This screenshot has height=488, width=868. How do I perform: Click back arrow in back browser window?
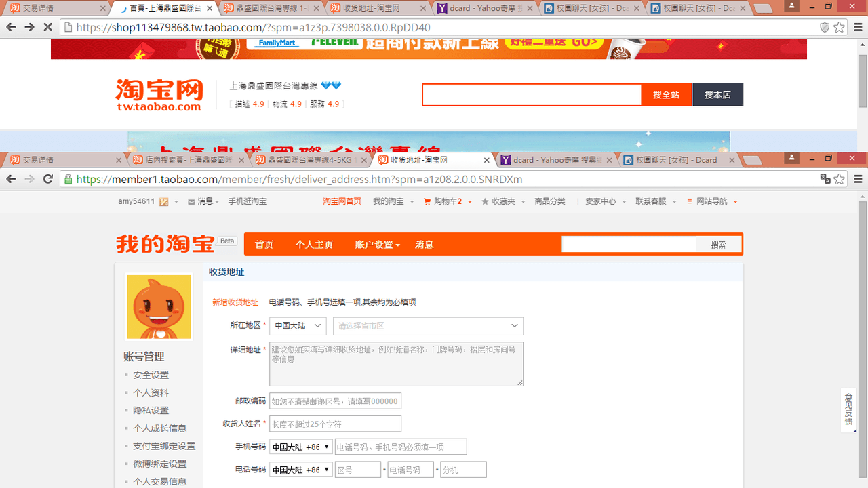(11, 27)
